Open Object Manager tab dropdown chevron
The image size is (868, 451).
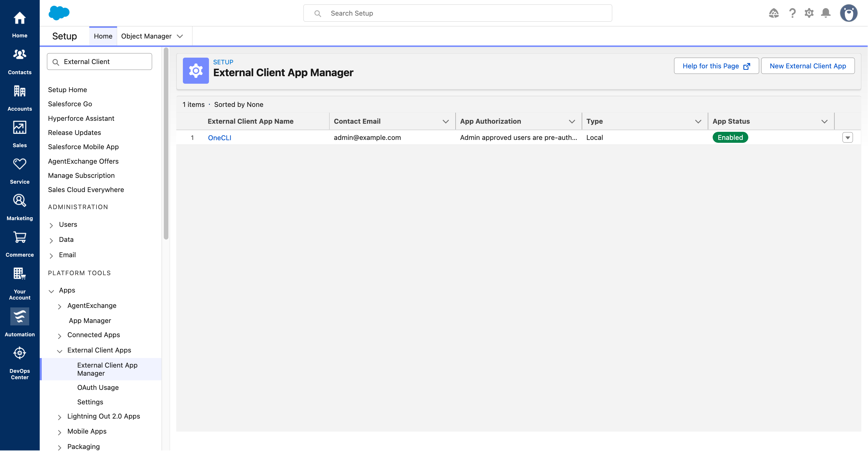(180, 36)
